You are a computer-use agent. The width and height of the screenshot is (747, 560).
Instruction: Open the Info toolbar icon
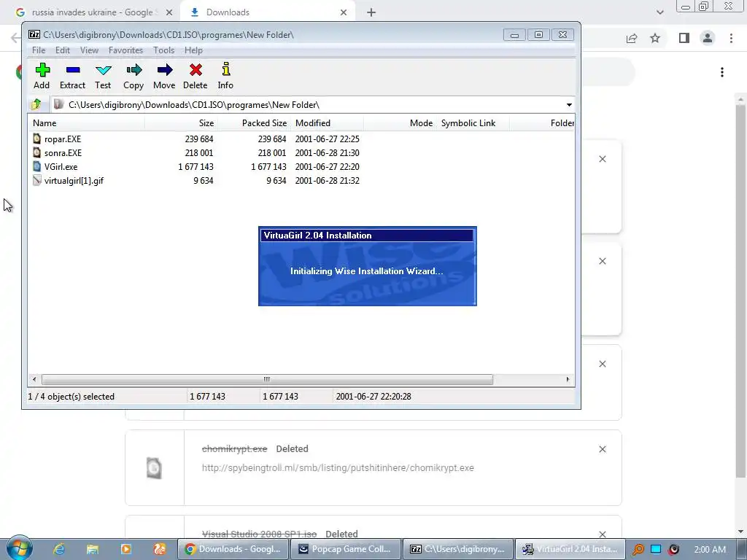click(226, 69)
